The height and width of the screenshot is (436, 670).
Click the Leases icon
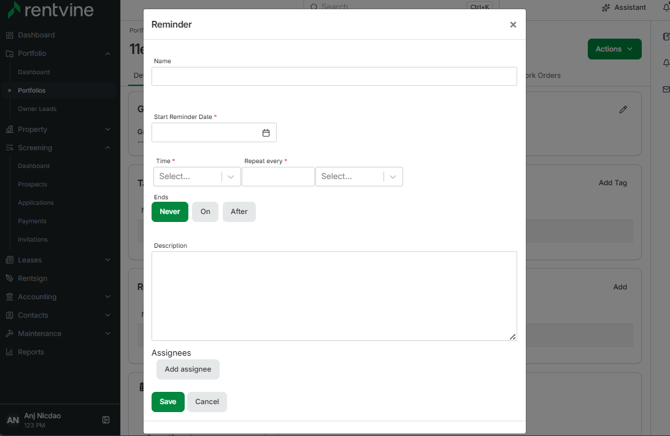[x=9, y=260]
